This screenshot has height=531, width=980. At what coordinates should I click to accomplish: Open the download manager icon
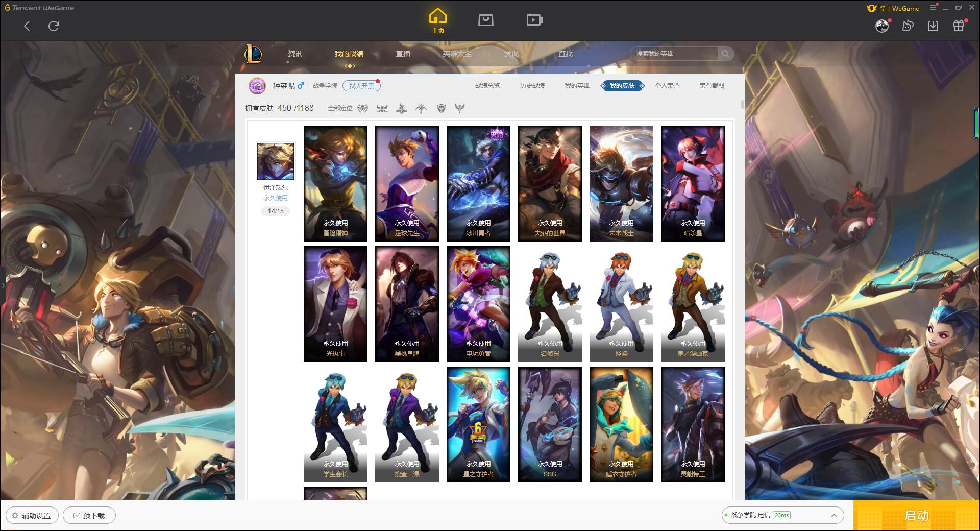pyautogui.click(x=933, y=26)
